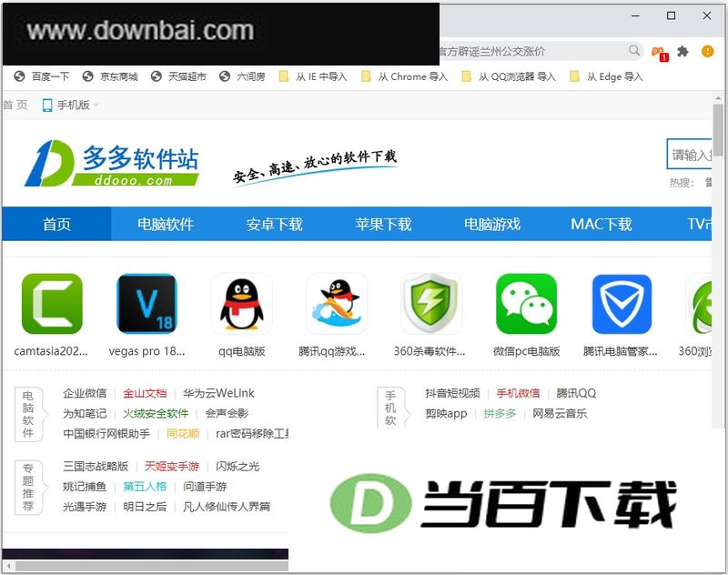The height and width of the screenshot is (575, 728).
Task: Click the 百度一下 bookmark globe icon
Action: 19,76
